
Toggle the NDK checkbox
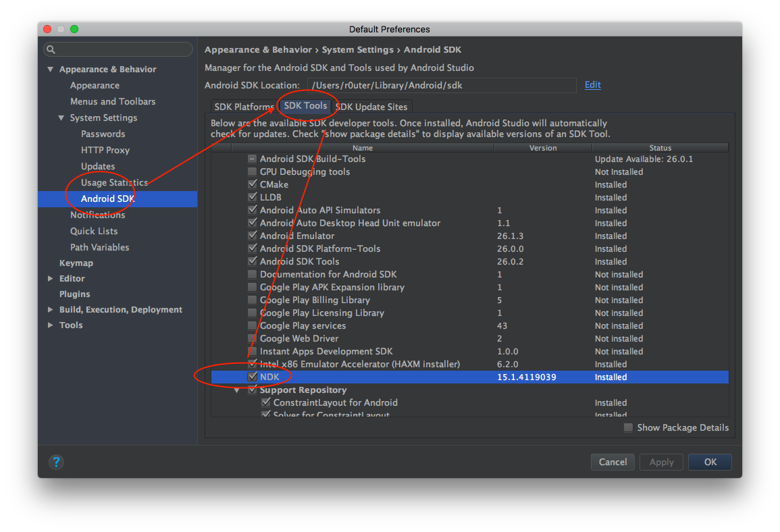click(x=253, y=377)
